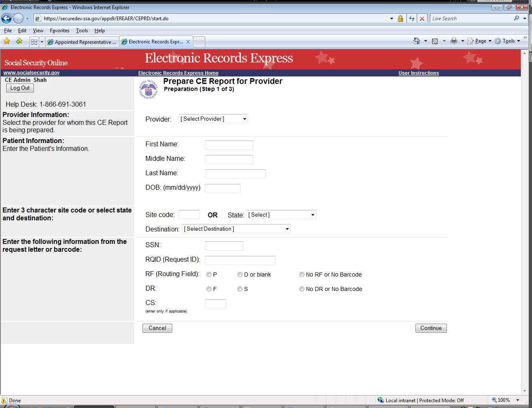This screenshot has height=408, width=532.
Task: Click the Last Name input field
Action: [235, 174]
